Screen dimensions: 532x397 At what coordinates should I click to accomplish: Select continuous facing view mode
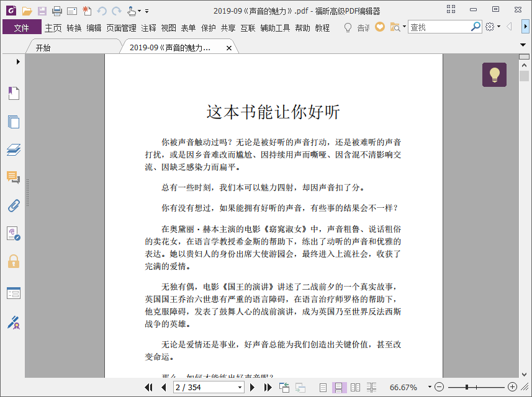pos(371,387)
